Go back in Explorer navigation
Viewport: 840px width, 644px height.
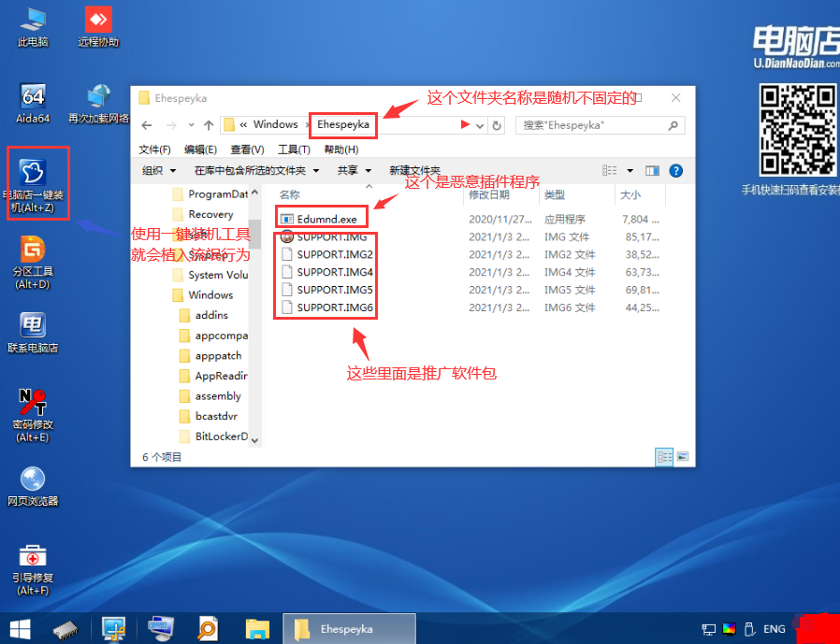[146, 125]
